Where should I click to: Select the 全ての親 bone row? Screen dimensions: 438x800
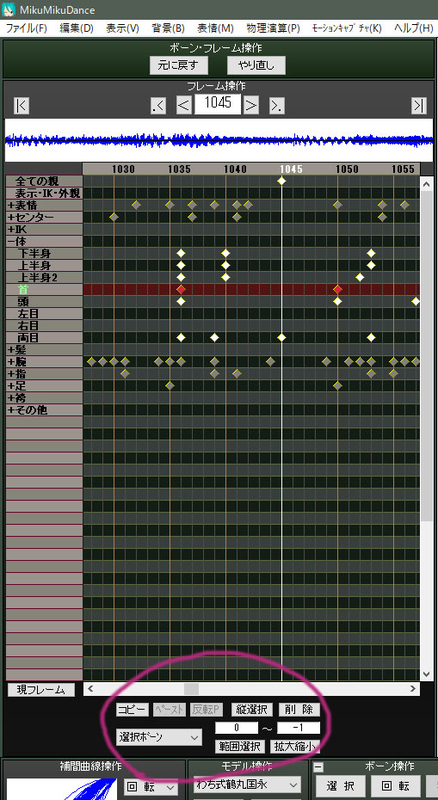(44, 181)
